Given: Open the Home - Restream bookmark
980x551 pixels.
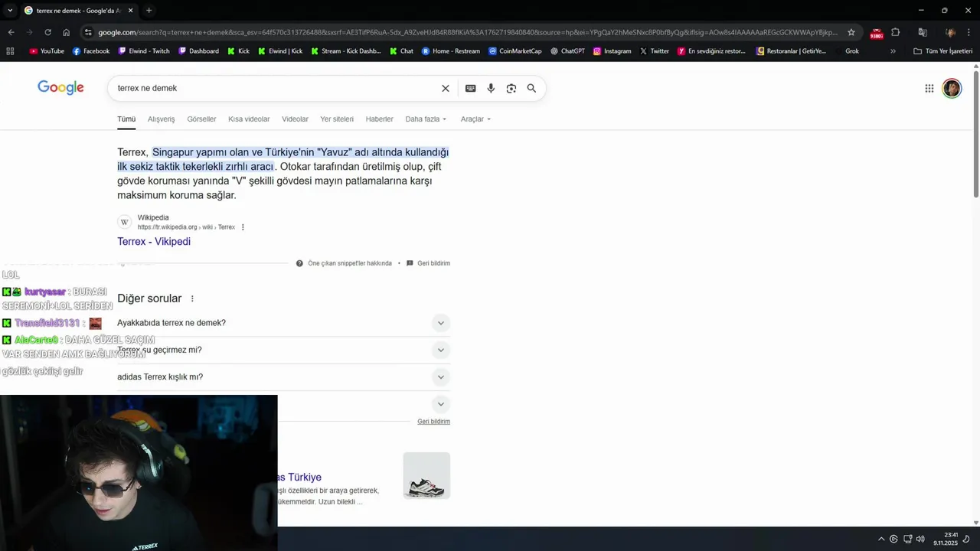Looking at the screenshot, I should tap(451, 51).
